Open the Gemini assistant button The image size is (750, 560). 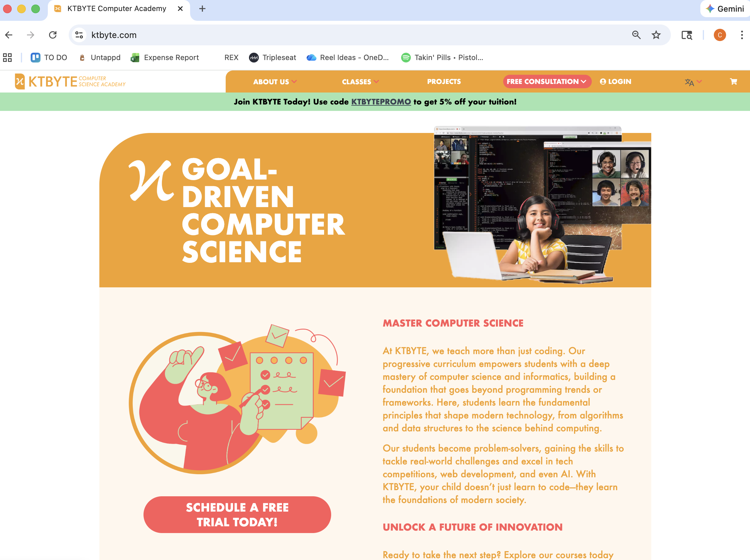pyautogui.click(x=725, y=9)
